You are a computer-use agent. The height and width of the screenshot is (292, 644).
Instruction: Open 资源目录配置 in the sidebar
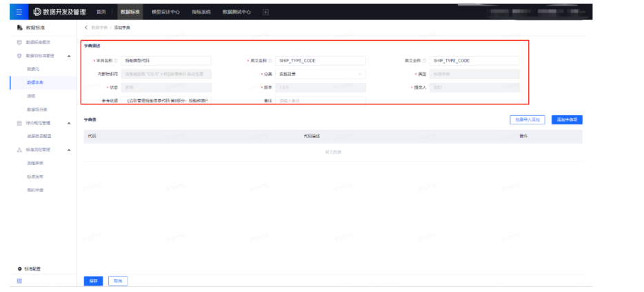(x=39, y=136)
